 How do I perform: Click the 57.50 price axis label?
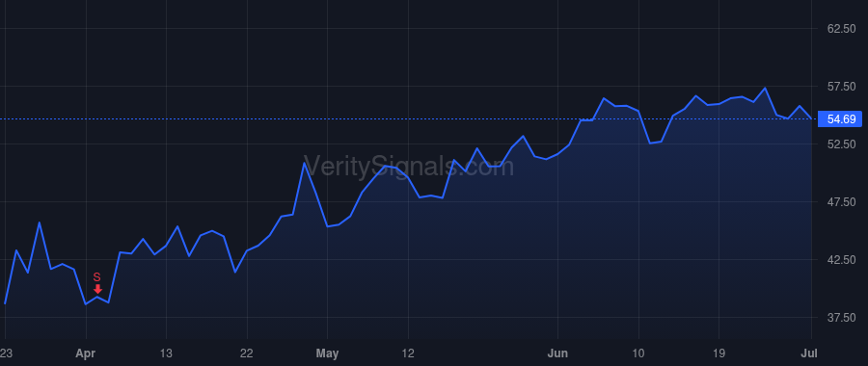841,87
